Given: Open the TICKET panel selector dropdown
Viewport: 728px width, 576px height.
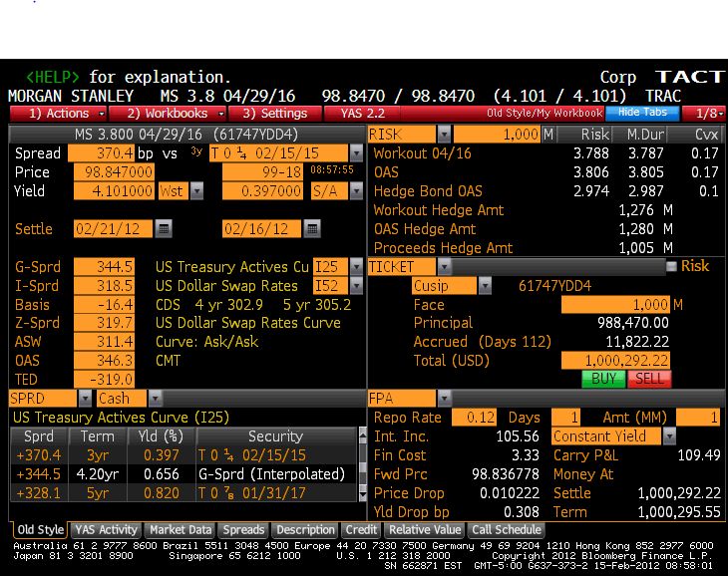Looking at the screenshot, I should [444, 267].
